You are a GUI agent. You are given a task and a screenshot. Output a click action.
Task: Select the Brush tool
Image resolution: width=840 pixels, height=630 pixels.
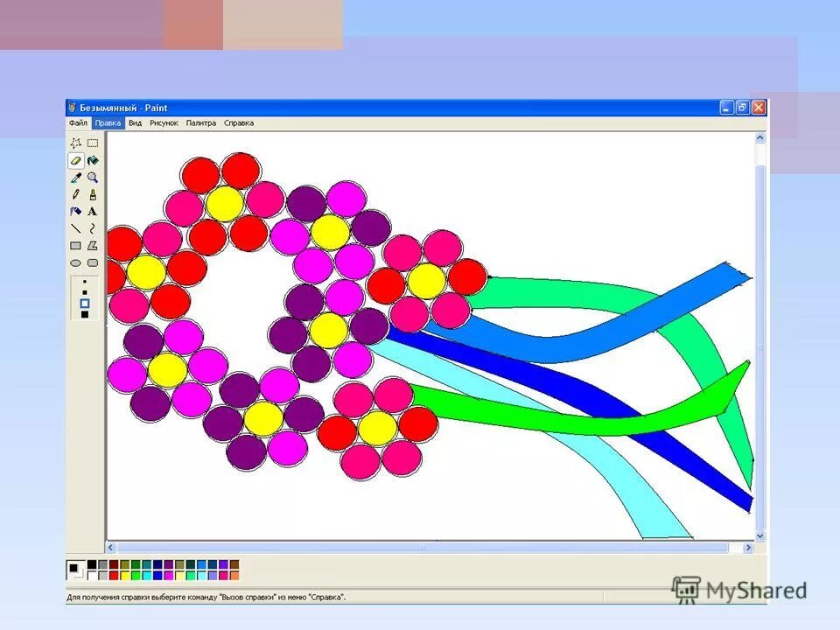[92, 194]
